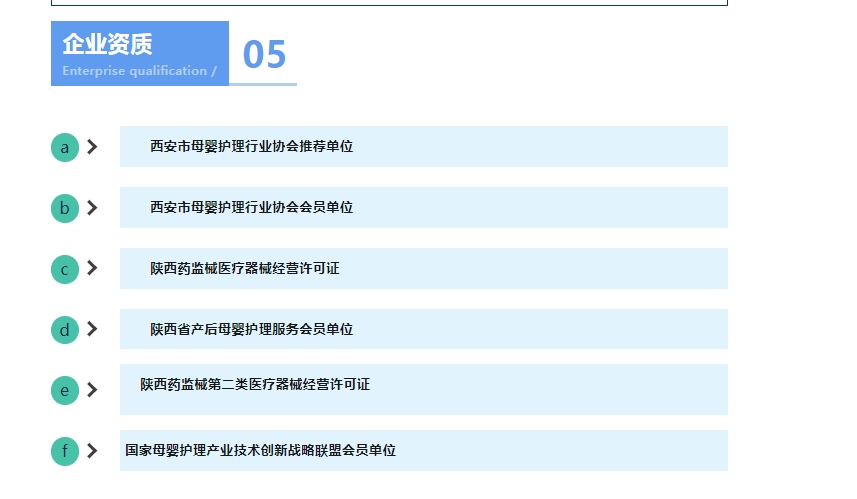Click the chevron arrow beside circle f
This screenshot has width=857, height=499.
click(x=92, y=450)
